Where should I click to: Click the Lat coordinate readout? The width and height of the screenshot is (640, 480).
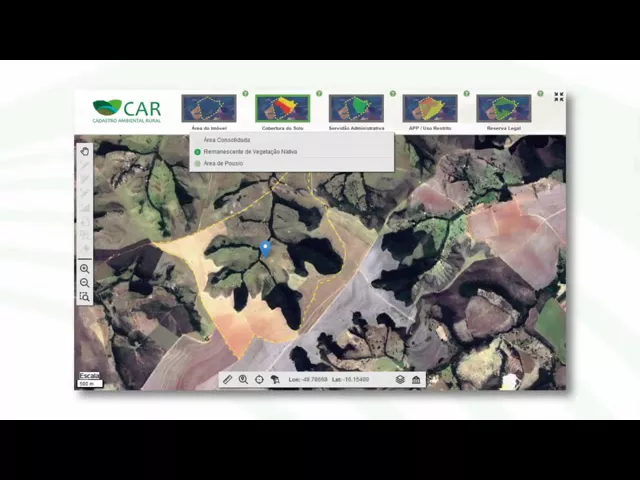(x=351, y=380)
